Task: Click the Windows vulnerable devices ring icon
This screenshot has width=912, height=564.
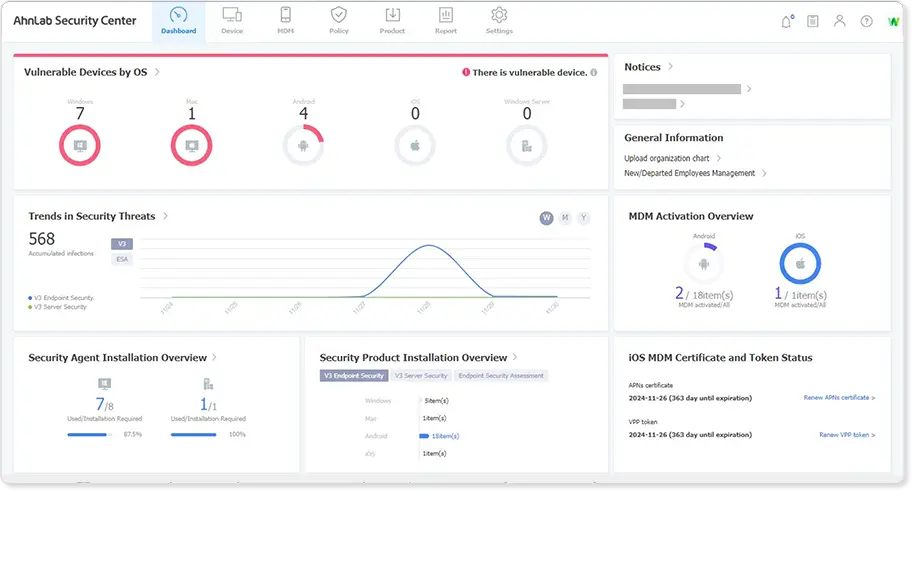Action: pos(80,145)
